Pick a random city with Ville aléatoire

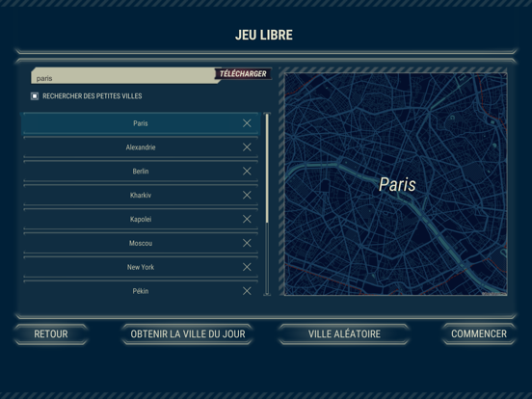tap(344, 333)
